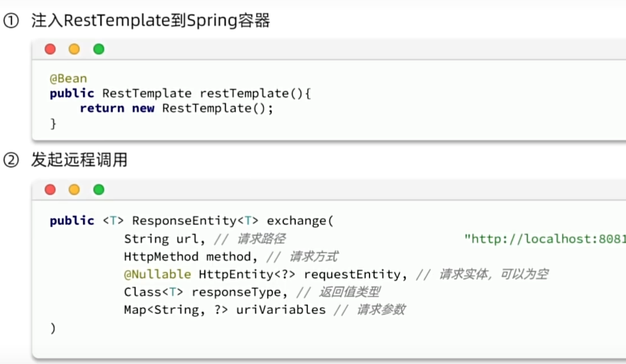
Task: Click the 'return new RestTemplate();' line
Action: [176, 108]
